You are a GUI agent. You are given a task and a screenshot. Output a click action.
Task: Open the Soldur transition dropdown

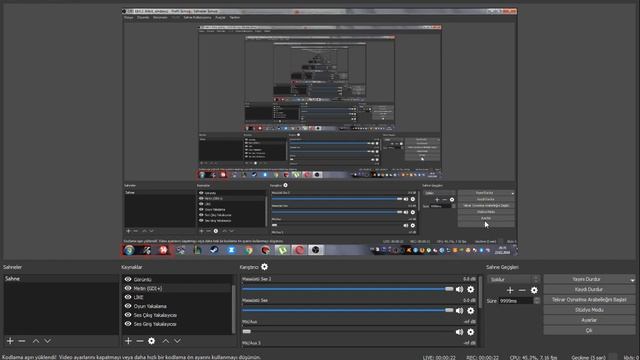(514, 280)
